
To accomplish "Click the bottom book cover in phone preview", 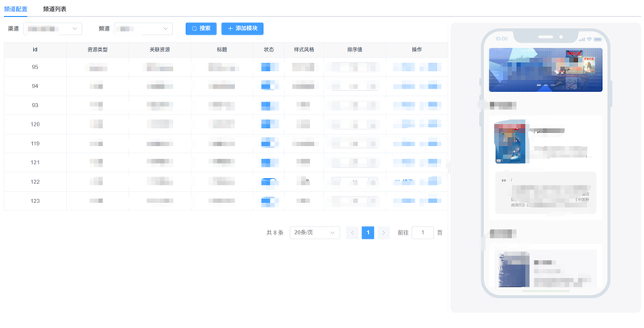I will tap(514, 269).
